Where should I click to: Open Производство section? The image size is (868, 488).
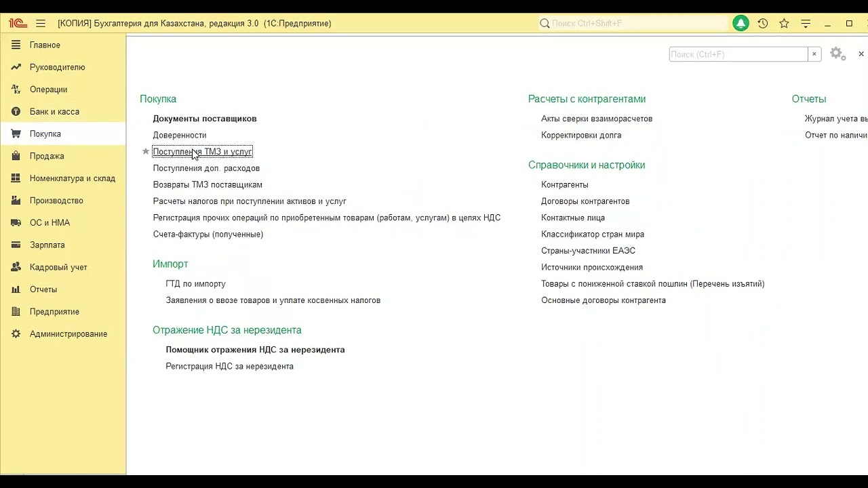pos(56,201)
